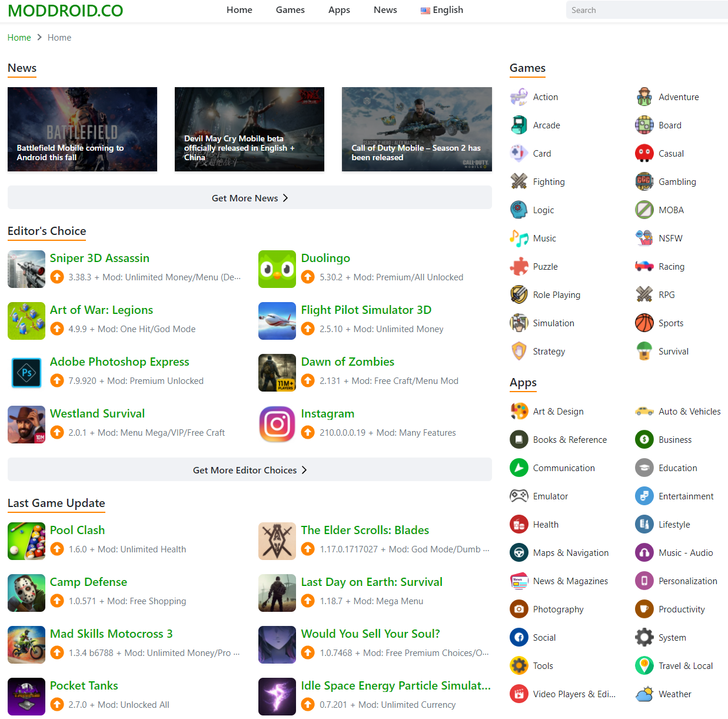Screen dimensions: 728x719
Task: Open the Arcade games icon
Action: 518,125
